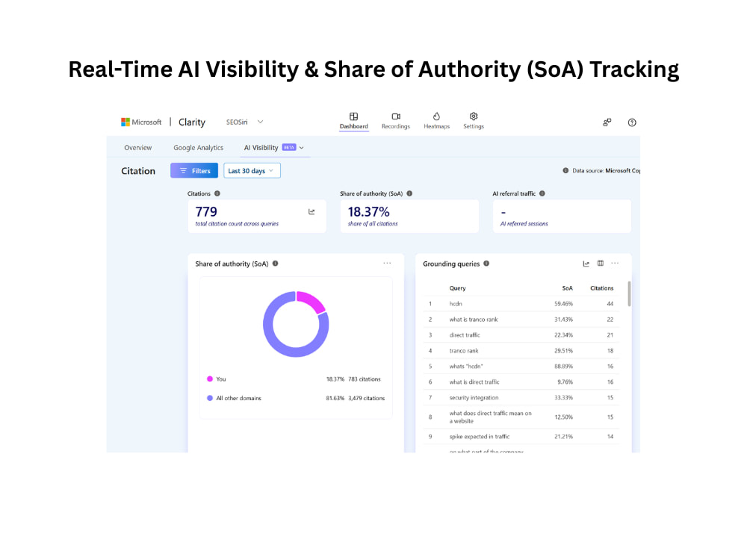Open the Last 30 days date dropdown
Screen dimensions: 747x560
[x=252, y=170]
